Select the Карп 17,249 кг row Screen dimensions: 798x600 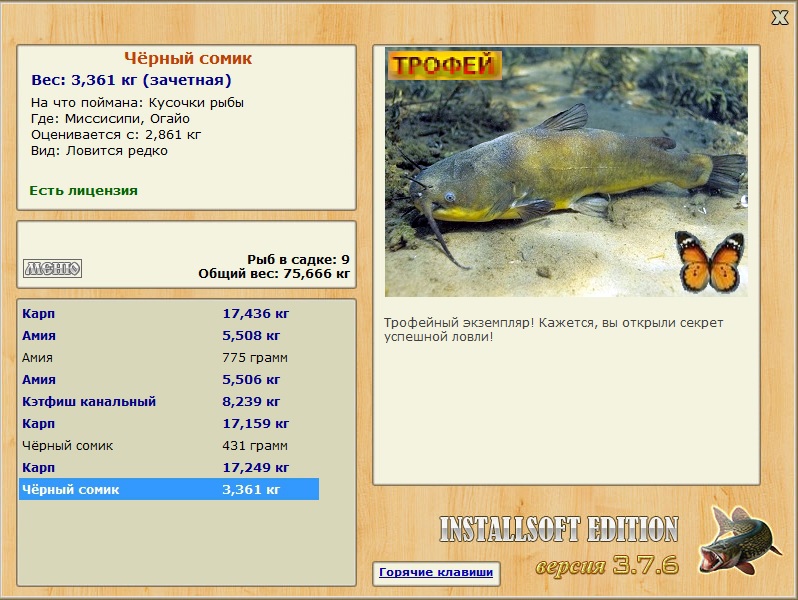tap(169, 467)
